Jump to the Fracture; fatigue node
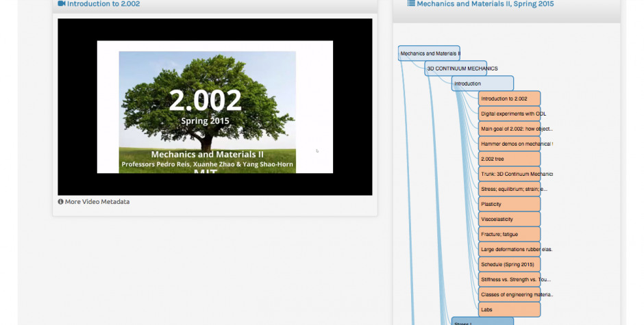Image resolution: width=644 pixels, height=325 pixels. click(509, 234)
